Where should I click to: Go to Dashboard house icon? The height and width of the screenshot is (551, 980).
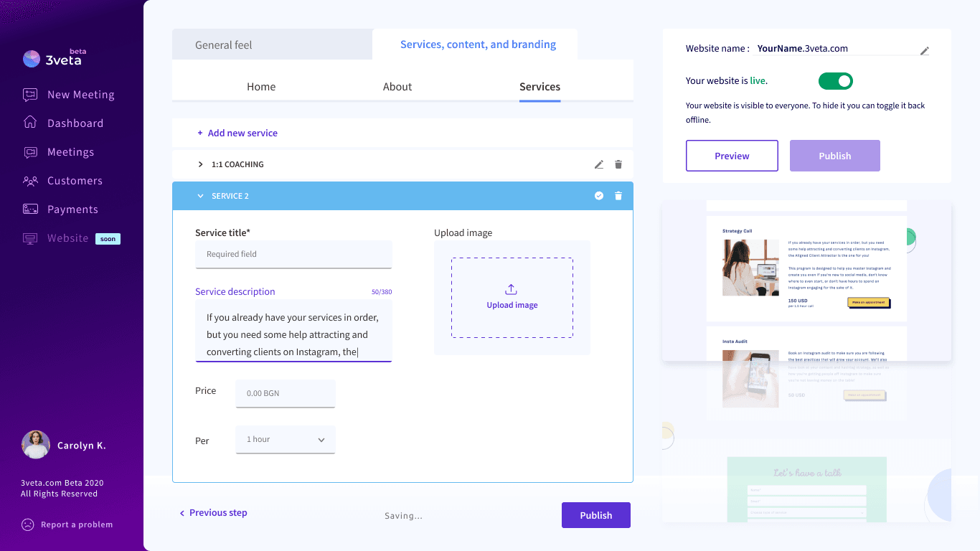30,123
